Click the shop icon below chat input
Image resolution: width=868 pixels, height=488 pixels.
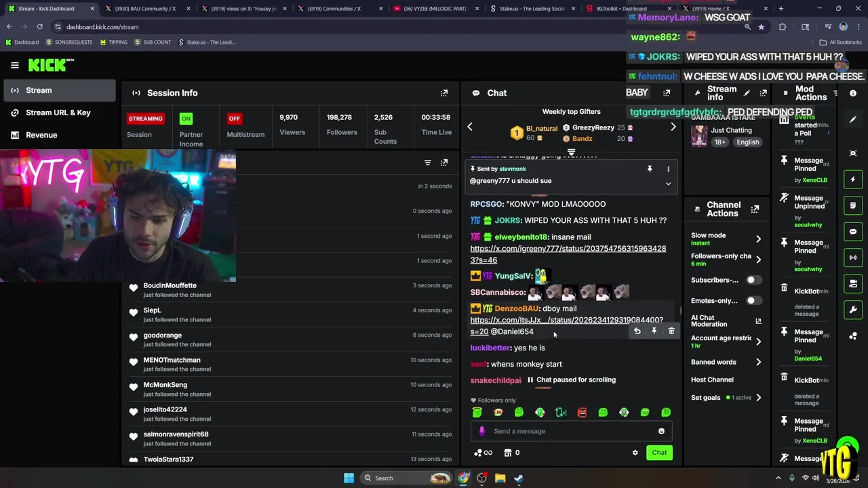click(x=507, y=453)
